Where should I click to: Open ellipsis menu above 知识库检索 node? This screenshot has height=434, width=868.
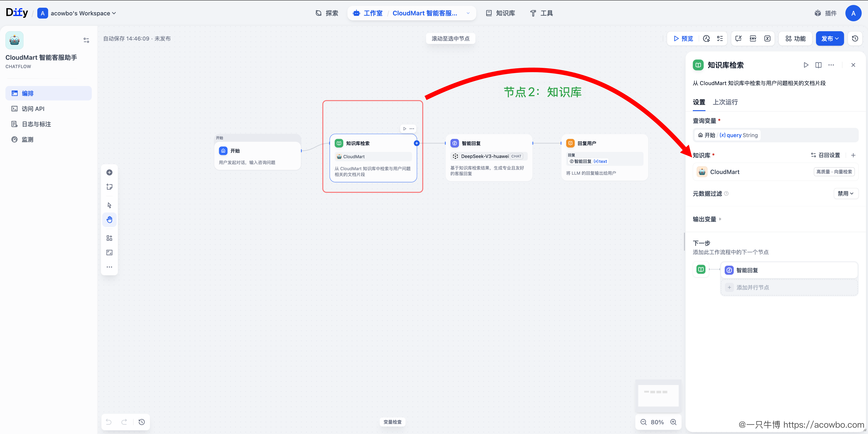(412, 129)
